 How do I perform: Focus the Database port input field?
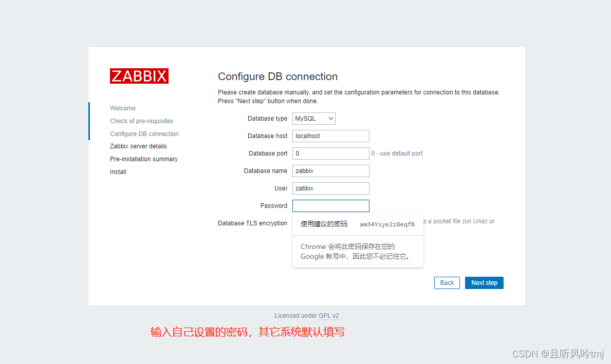tap(331, 154)
